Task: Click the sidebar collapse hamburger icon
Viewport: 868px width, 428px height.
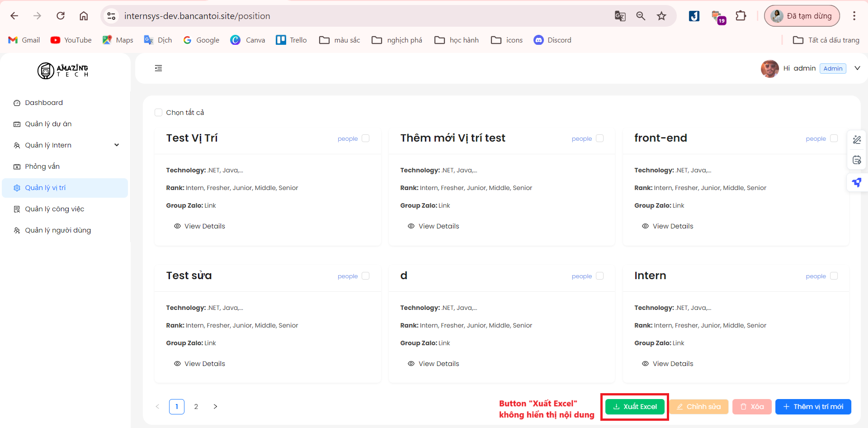Action: 158,68
